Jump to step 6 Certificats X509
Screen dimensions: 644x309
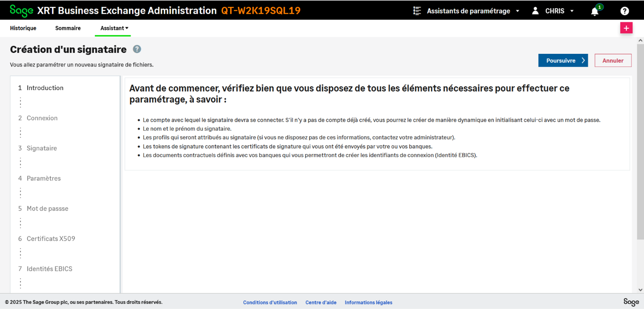click(x=51, y=239)
